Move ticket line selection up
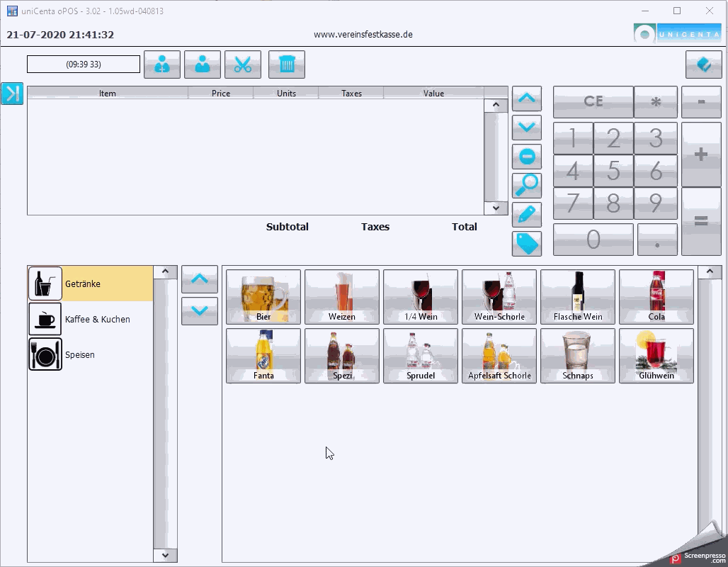Viewport: 728px width, 567px height. [x=526, y=99]
